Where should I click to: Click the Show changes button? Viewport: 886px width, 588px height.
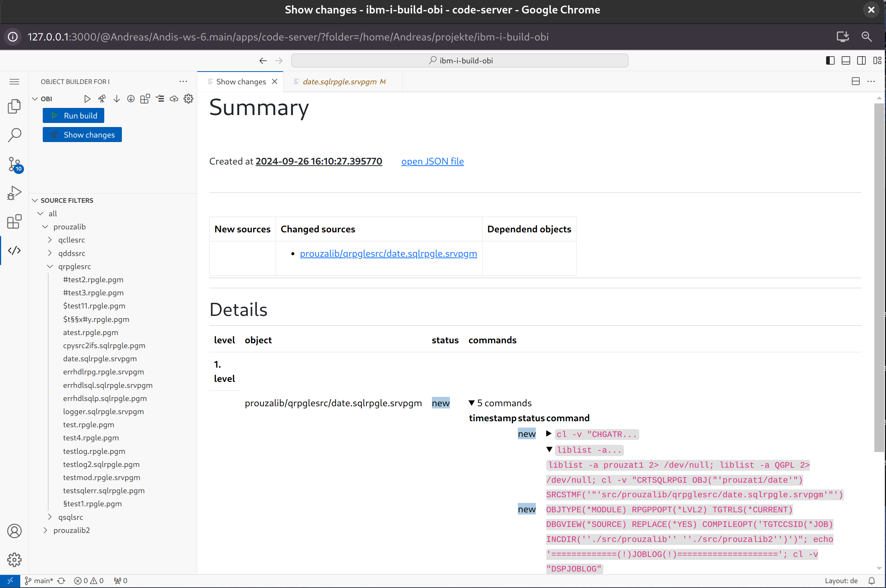point(82,135)
